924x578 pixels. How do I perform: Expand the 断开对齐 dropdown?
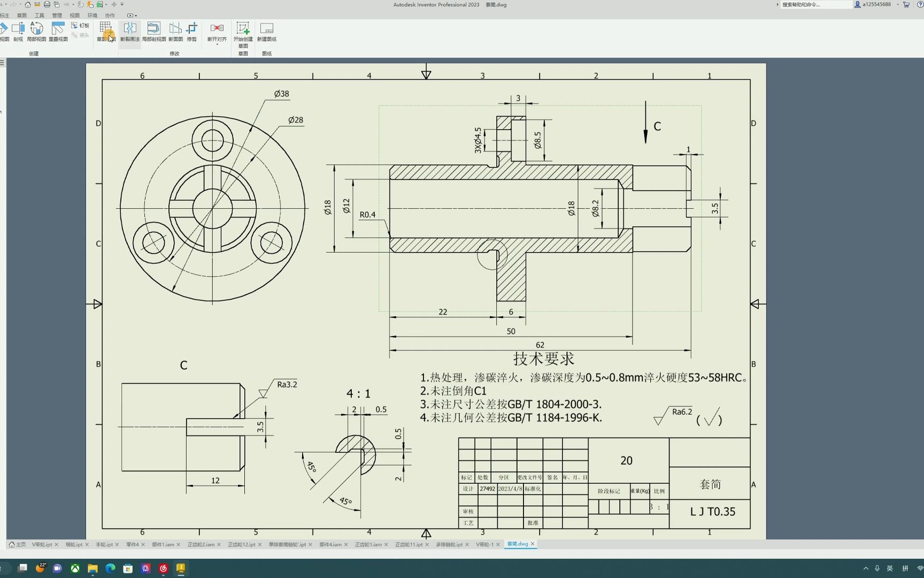pyautogui.click(x=217, y=44)
